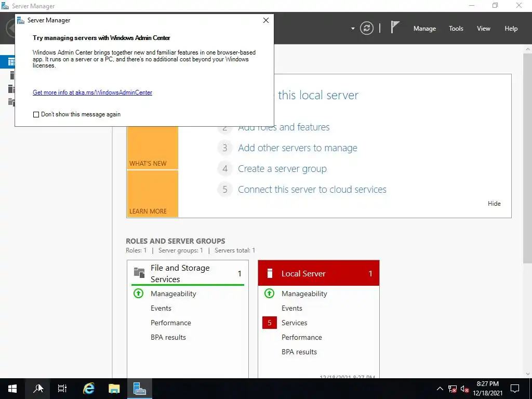Check Don't show this message again
Viewport: 532px width, 399px height.
tap(36, 115)
